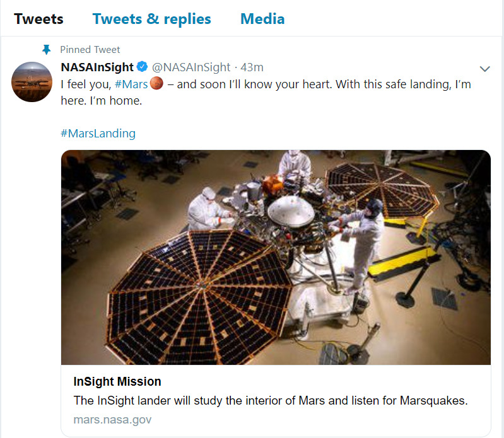Follow the #MarsLanding hashtag link
Viewport: 504px width, 438px height.
point(98,134)
